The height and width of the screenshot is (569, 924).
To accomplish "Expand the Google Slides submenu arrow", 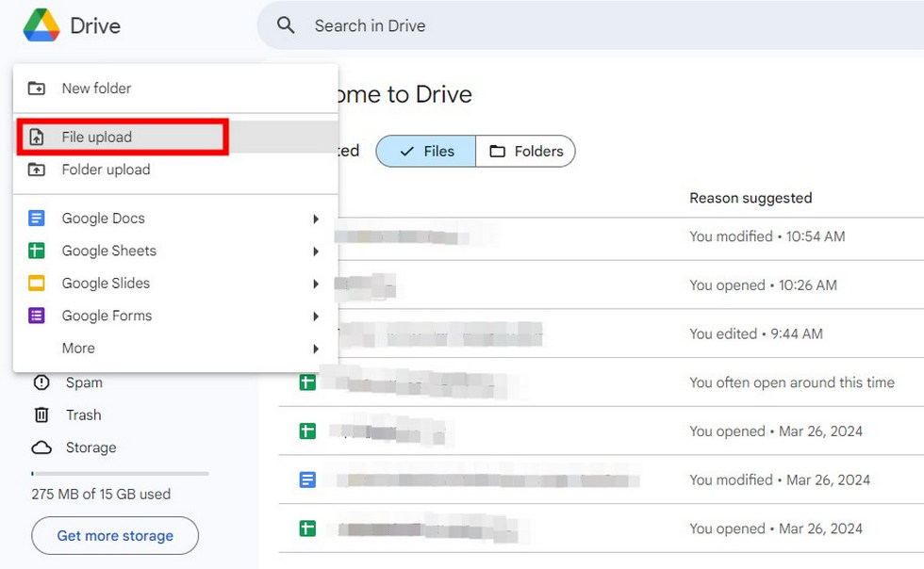I will click(316, 284).
